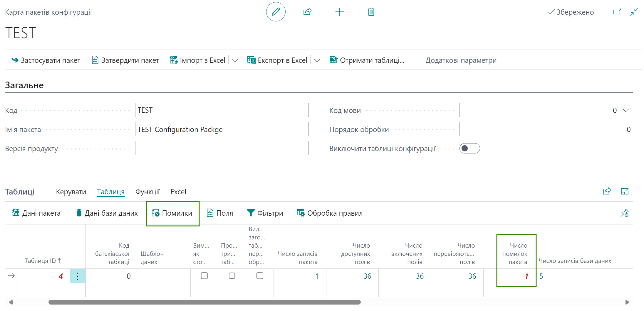Click the trash delete icon
The height and width of the screenshot is (311, 644).
pos(371,12)
